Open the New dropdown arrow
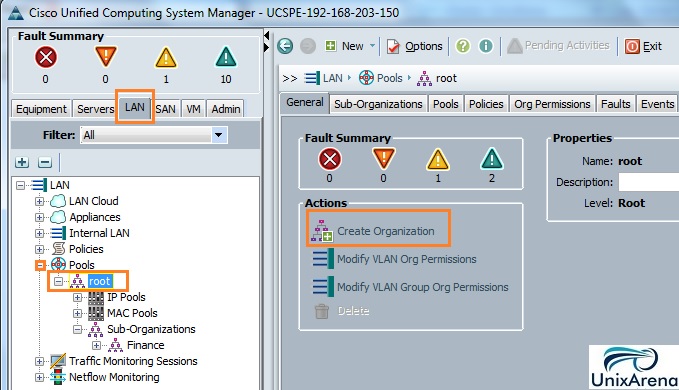This screenshot has height=390, width=679. pyautogui.click(x=372, y=45)
